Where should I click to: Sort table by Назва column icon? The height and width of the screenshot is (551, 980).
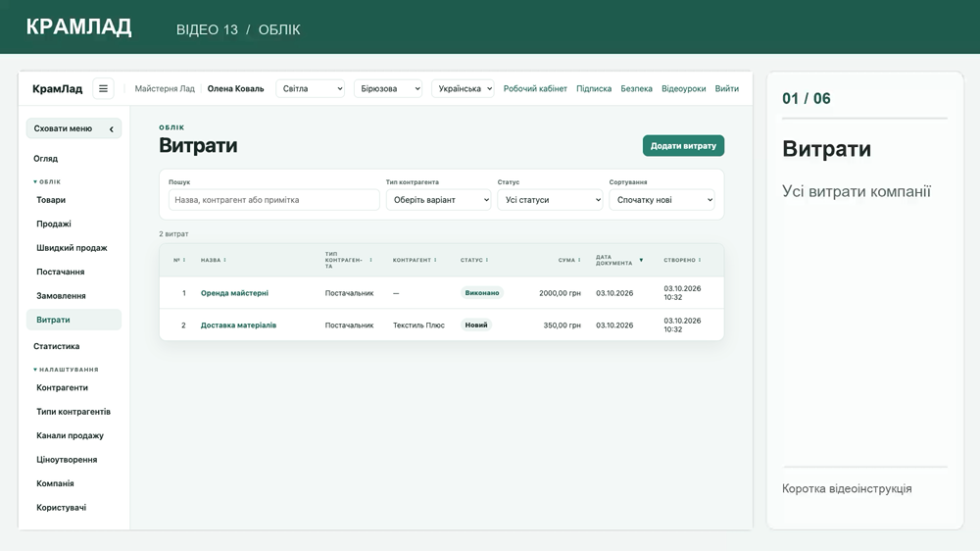tap(224, 260)
